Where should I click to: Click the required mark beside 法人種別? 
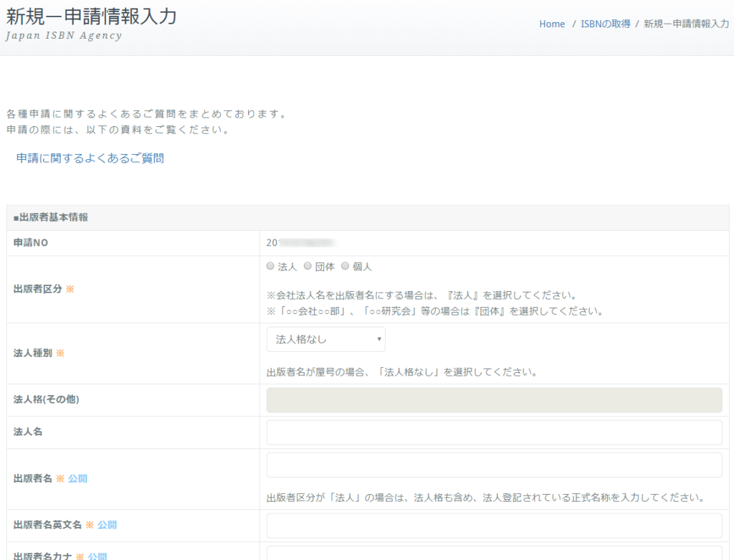[60, 353]
